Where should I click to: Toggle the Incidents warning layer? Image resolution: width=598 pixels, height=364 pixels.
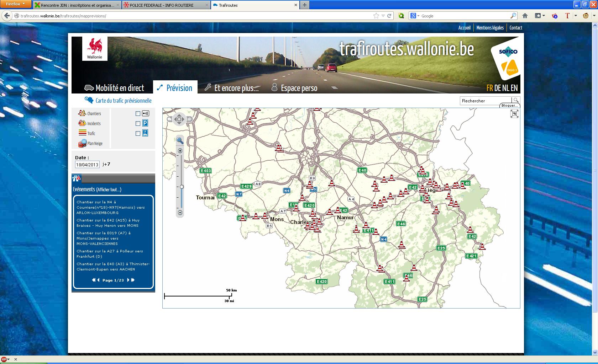(x=89, y=123)
